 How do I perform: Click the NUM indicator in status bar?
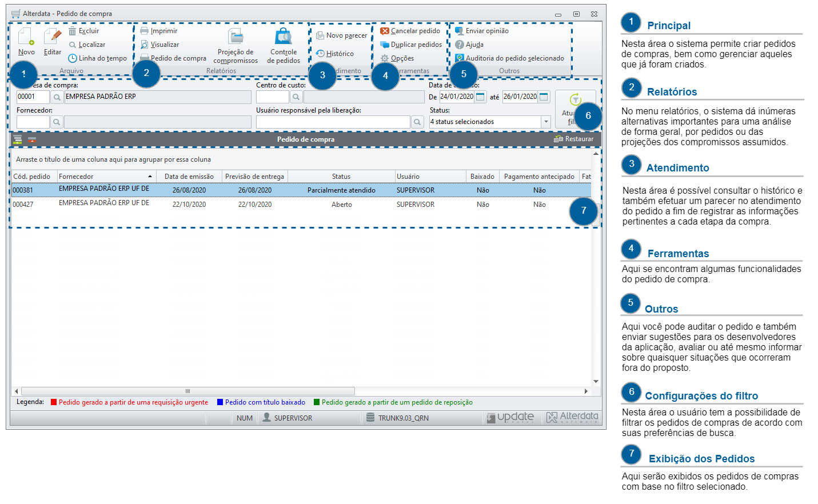pos(245,418)
